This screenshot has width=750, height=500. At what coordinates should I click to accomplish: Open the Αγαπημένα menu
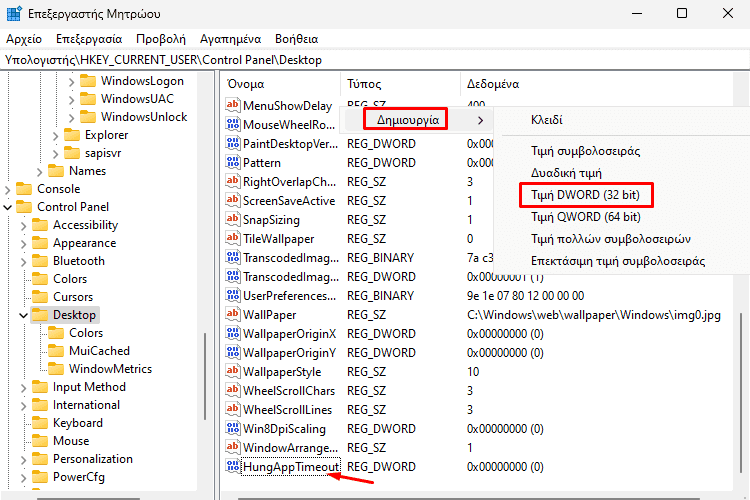click(x=231, y=39)
